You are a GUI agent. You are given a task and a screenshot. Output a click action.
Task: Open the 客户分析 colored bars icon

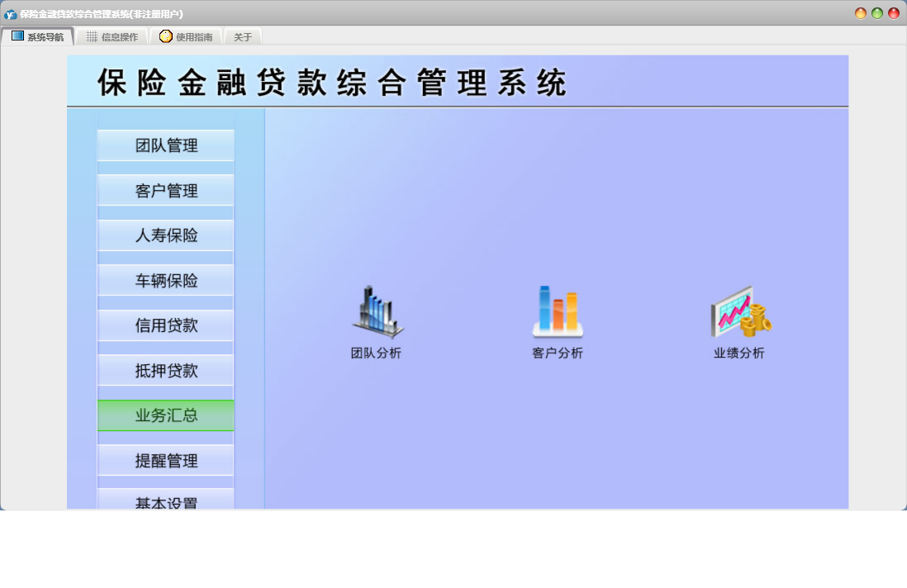(x=558, y=311)
